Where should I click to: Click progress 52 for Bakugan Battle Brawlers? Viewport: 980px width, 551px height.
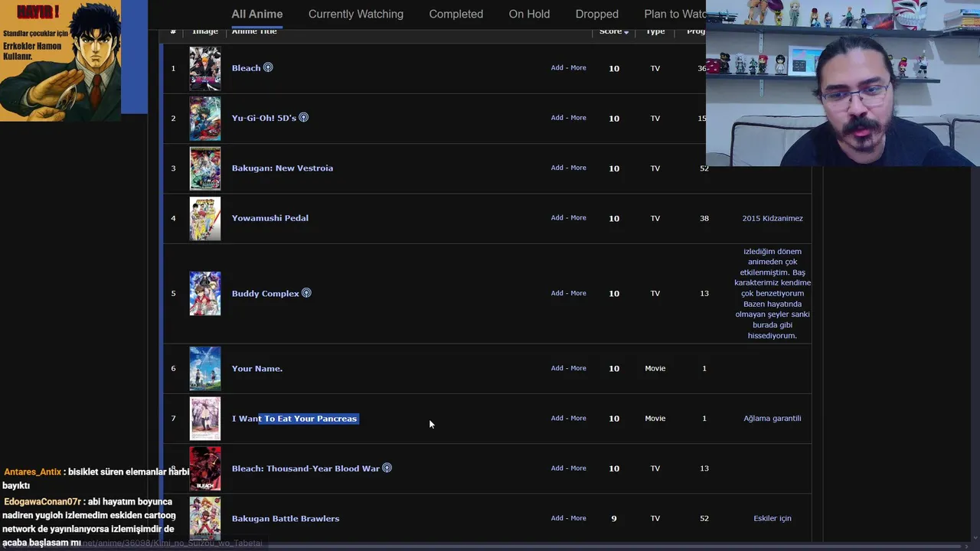point(704,518)
